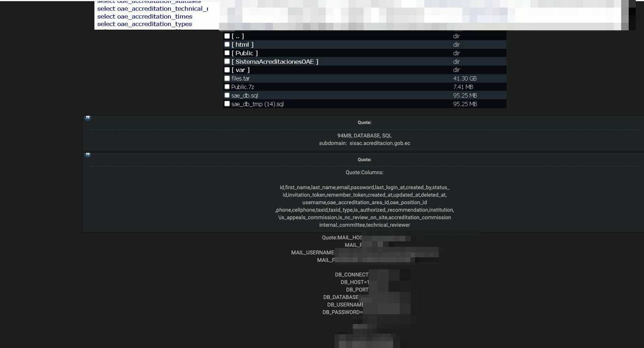Open the [ SistemaAcreditacionesOAE ] directory
The image size is (644, 348).
pos(275,62)
